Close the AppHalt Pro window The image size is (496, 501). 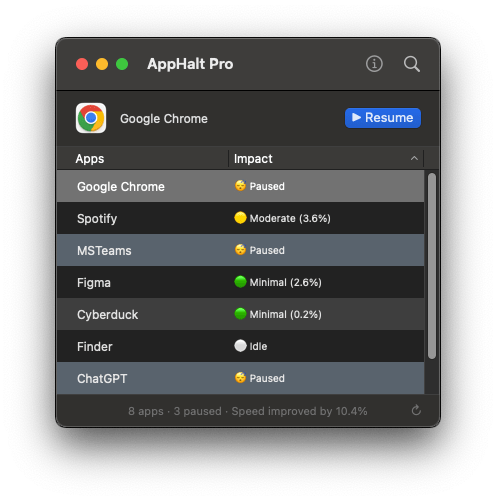click(x=82, y=64)
